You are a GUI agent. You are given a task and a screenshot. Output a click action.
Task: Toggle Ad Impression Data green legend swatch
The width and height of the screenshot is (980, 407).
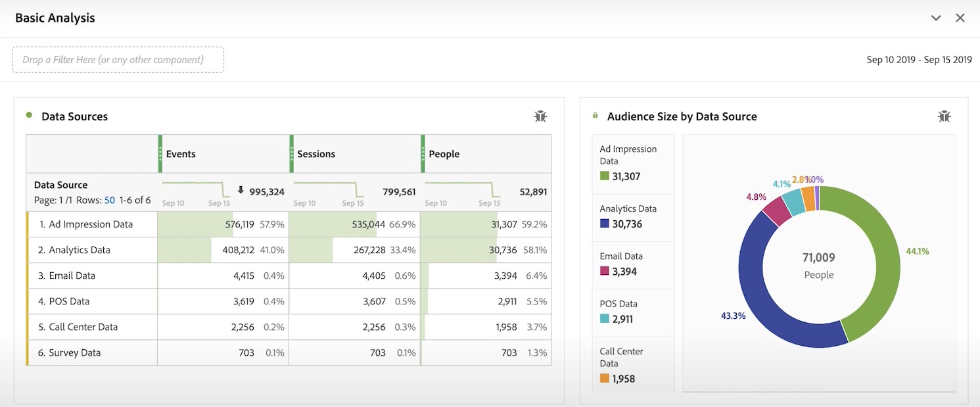point(604,176)
